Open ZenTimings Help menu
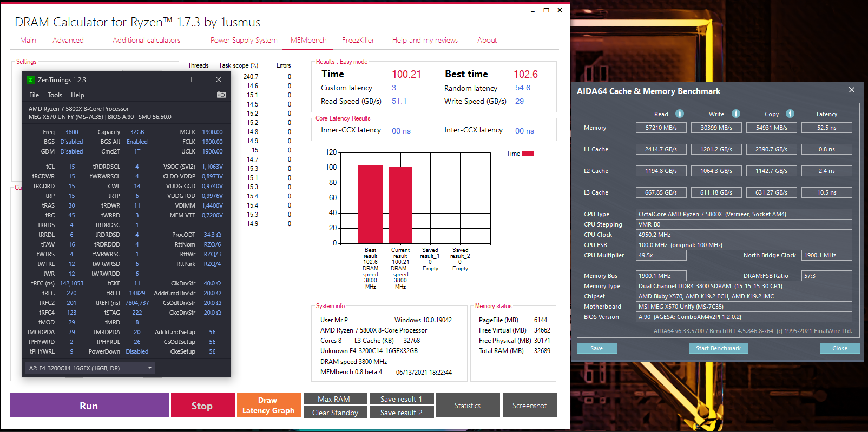 (x=77, y=95)
